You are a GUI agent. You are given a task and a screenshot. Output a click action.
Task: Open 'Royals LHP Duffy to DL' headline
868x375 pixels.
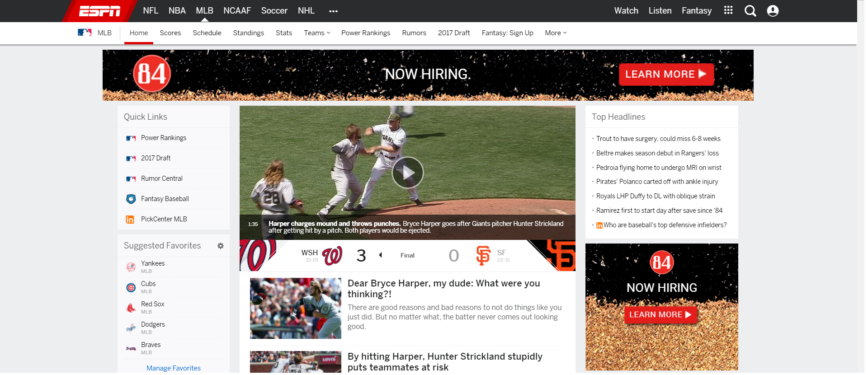(656, 196)
